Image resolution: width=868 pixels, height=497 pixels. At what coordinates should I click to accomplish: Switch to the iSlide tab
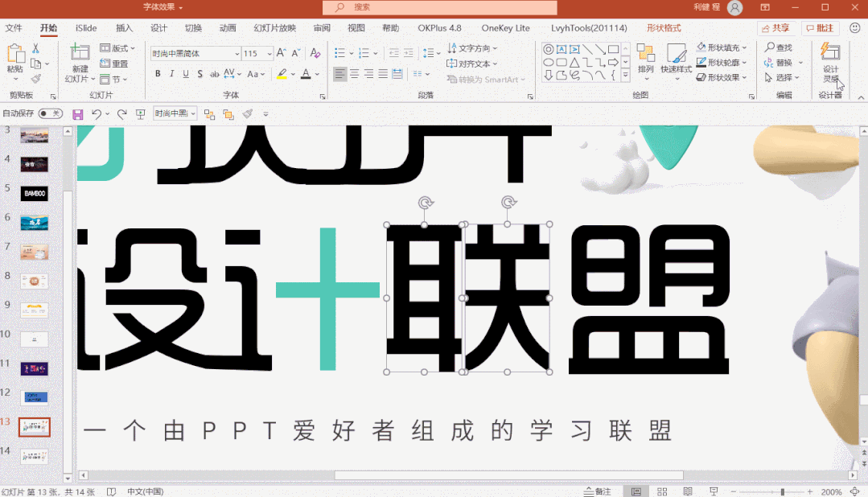(x=86, y=27)
